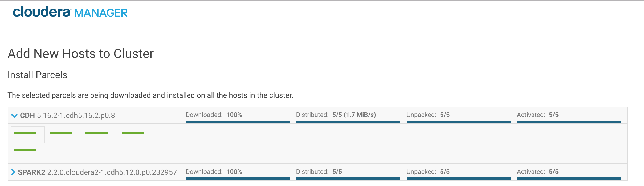This screenshot has height=186, width=644.
Task: Select the second green host bar under CDH
Action: (x=61, y=133)
